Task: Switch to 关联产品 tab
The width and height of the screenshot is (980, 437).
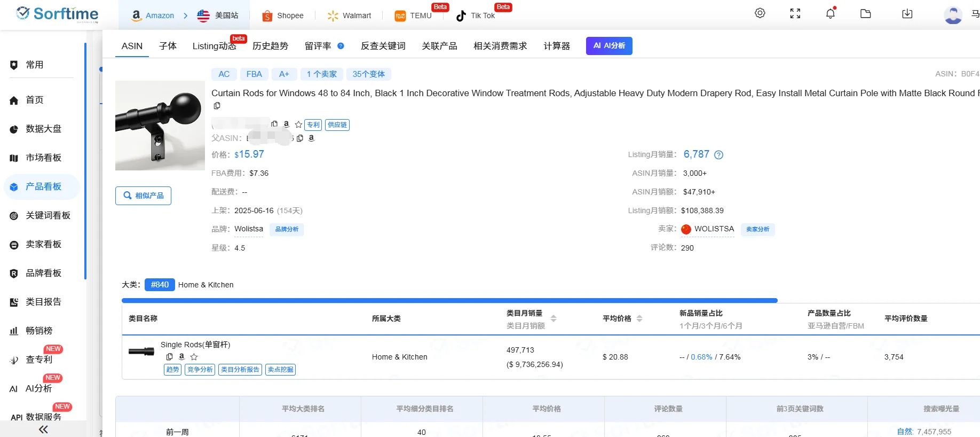Action: (x=439, y=46)
